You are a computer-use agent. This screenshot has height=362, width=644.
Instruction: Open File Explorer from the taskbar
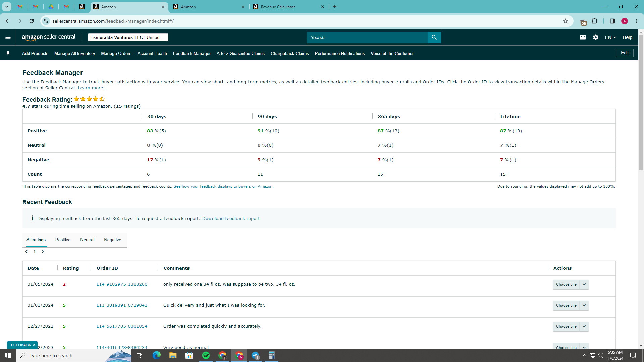(x=173, y=355)
